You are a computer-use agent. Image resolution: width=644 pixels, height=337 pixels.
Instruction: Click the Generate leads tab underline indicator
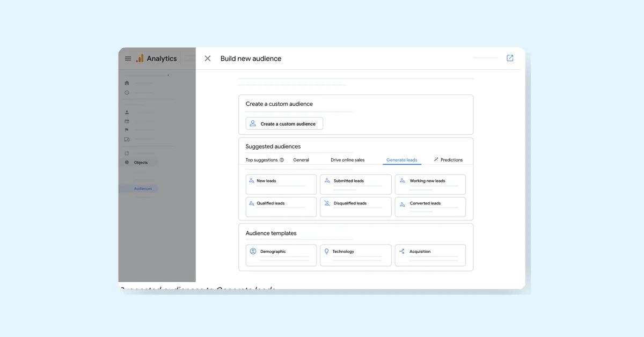[402, 166]
